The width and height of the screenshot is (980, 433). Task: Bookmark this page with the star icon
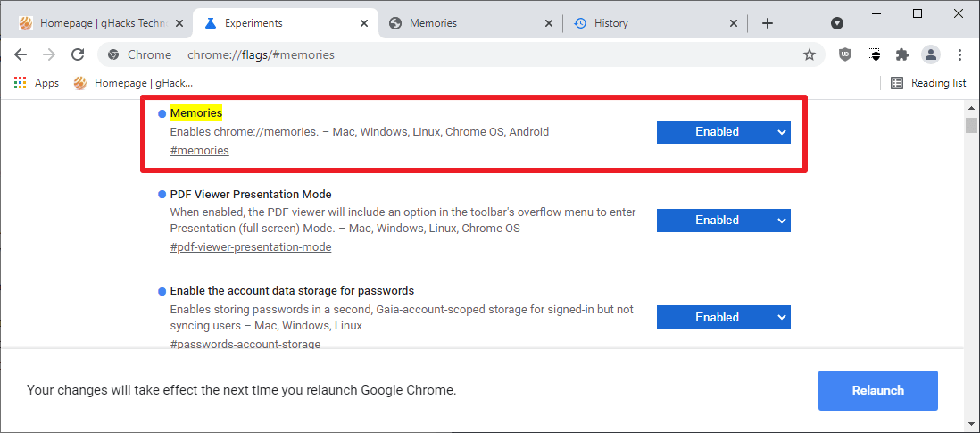pos(810,55)
